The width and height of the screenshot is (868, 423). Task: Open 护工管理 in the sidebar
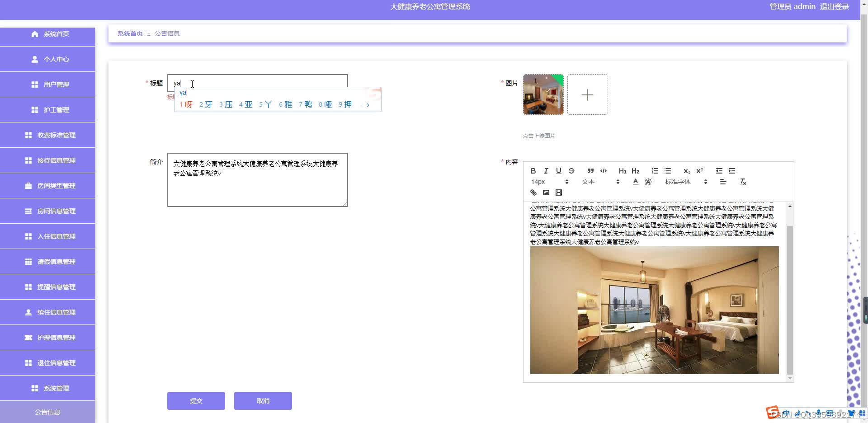[x=47, y=110]
